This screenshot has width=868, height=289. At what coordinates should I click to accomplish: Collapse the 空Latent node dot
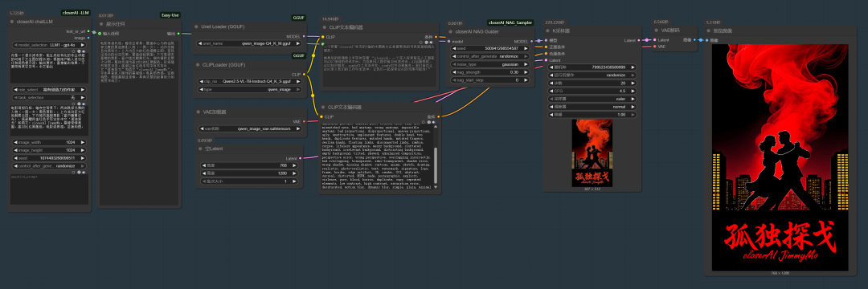click(201, 149)
